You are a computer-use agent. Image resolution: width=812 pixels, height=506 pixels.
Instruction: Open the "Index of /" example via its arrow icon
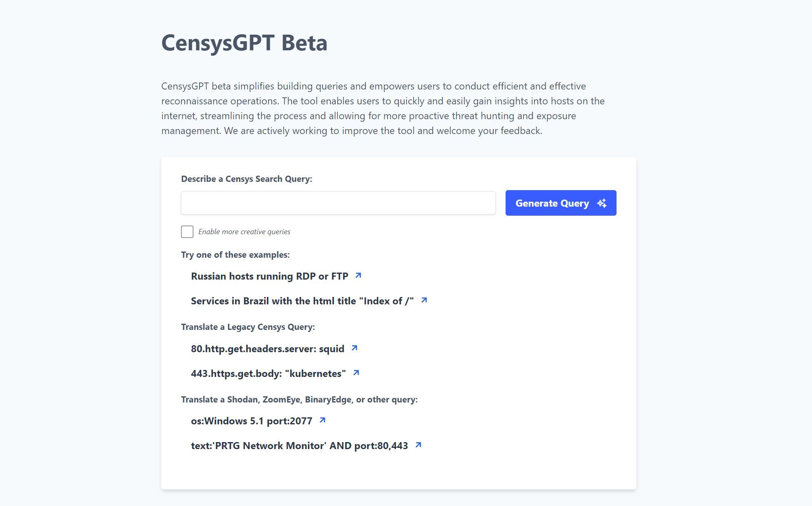click(424, 300)
